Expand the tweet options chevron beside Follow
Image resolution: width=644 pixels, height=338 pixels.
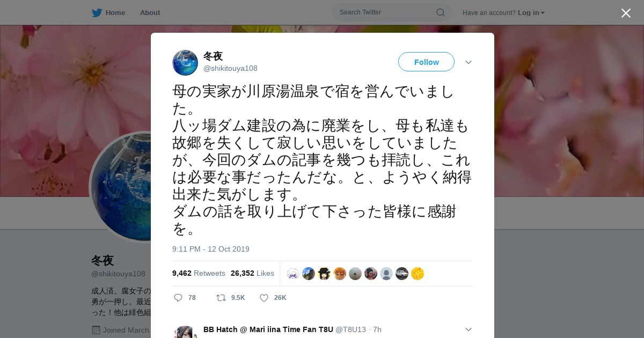(469, 62)
